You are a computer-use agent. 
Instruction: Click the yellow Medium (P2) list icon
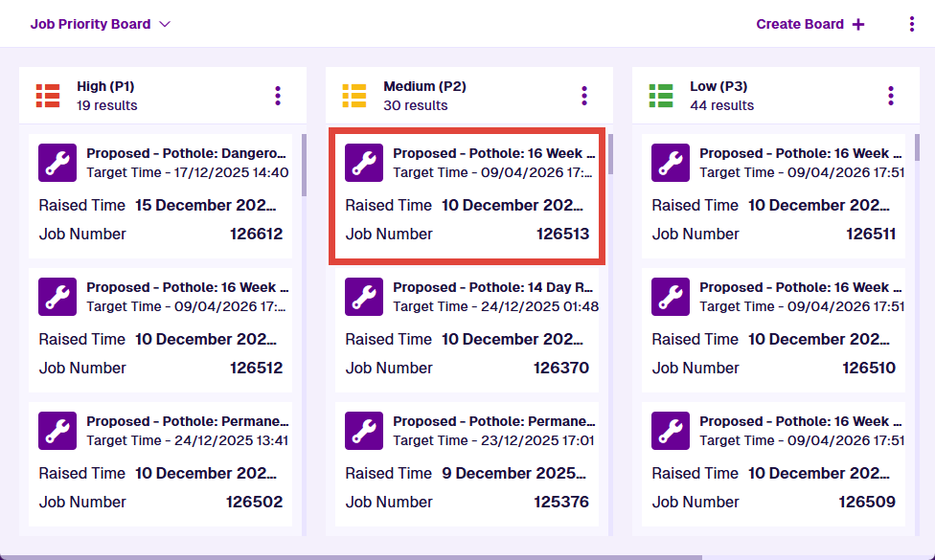click(354, 96)
